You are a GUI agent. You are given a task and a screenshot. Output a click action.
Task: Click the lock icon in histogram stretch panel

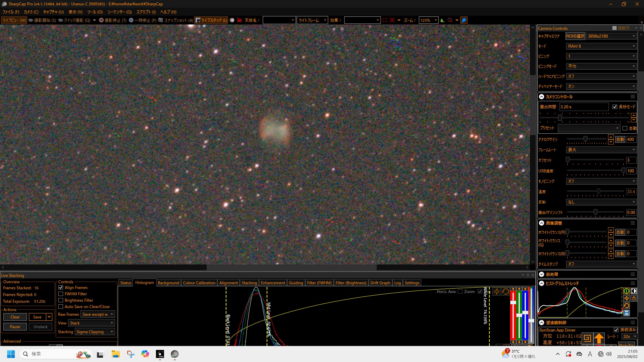click(x=634, y=298)
